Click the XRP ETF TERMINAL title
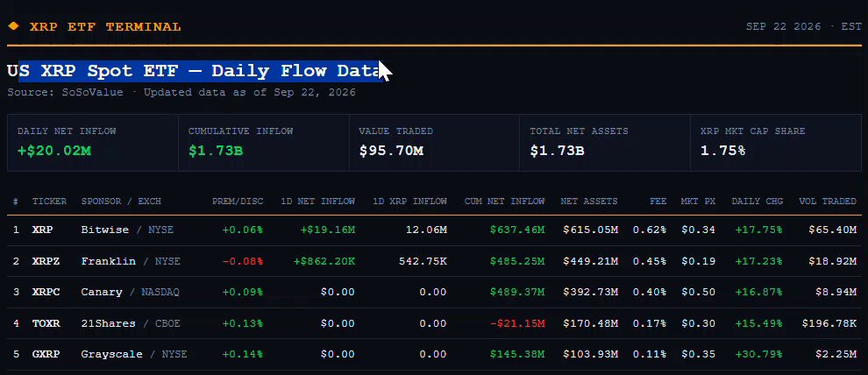 105,26
